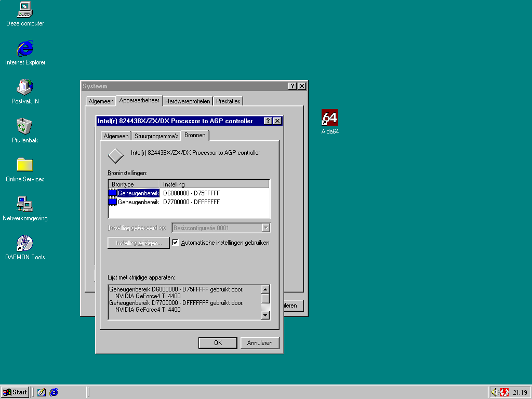532x399 pixels.
Task: Click the Annuleren button in the AGP controller dialog
Action: coord(260,343)
